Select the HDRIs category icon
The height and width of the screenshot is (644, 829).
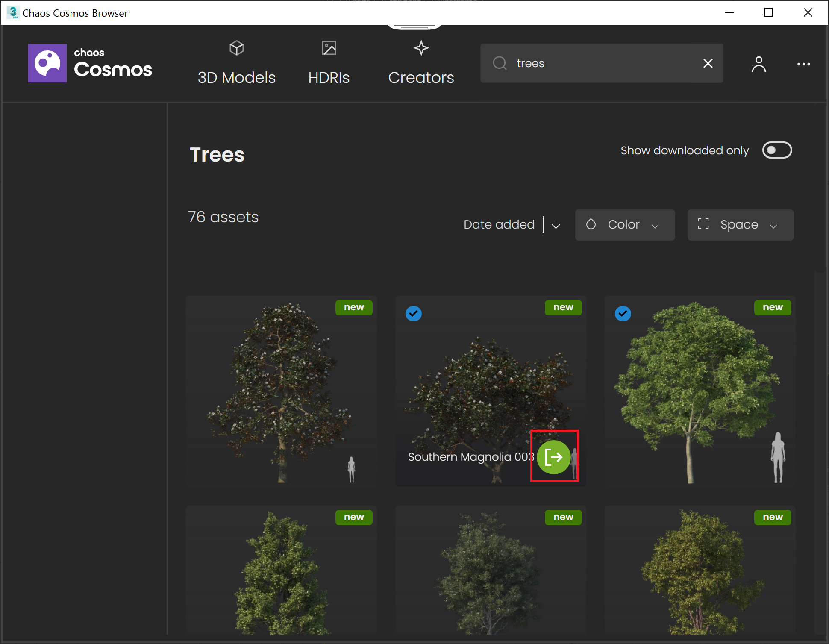pos(329,48)
